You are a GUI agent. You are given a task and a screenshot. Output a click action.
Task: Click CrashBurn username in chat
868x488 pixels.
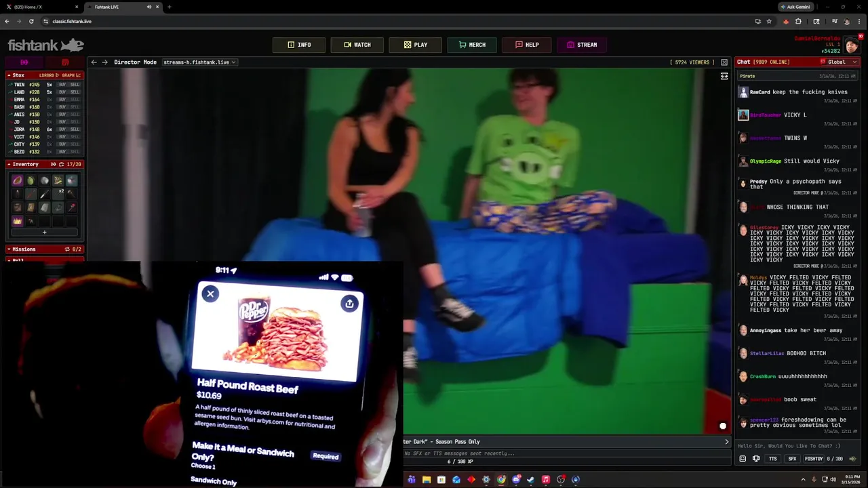click(x=762, y=377)
